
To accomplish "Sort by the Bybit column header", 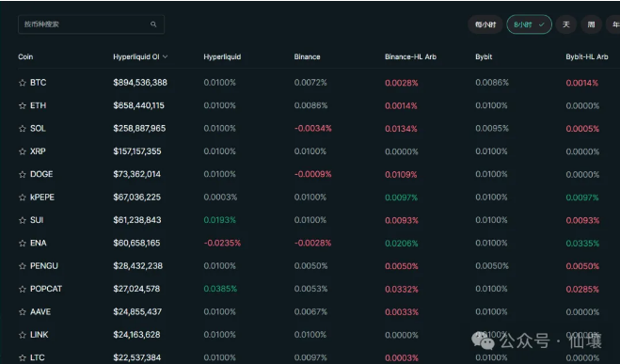I will 484,57.
